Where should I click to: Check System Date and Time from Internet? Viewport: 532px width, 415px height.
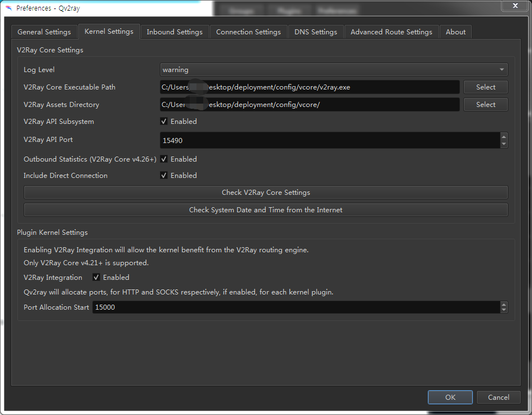point(266,209)
